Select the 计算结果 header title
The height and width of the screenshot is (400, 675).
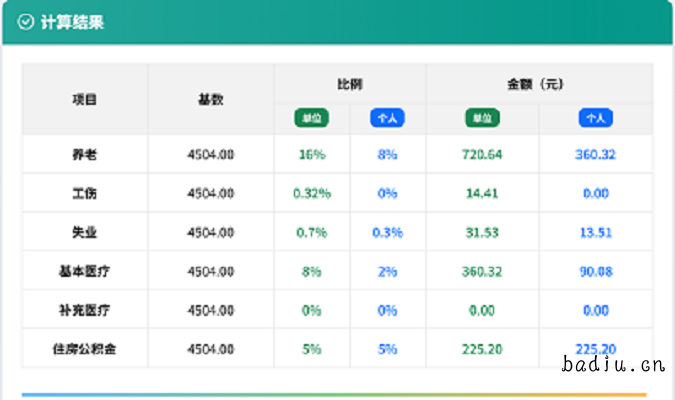[72, 23]
